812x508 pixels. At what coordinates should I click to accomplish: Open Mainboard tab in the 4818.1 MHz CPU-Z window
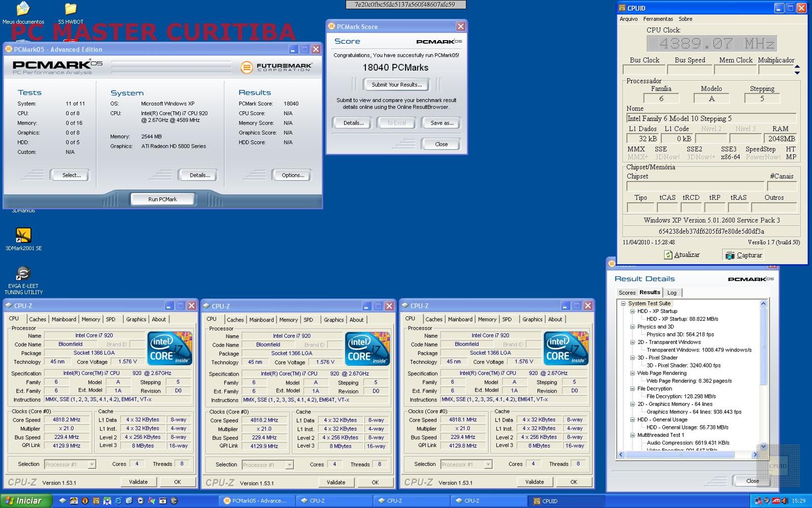[x=460, y=319]
